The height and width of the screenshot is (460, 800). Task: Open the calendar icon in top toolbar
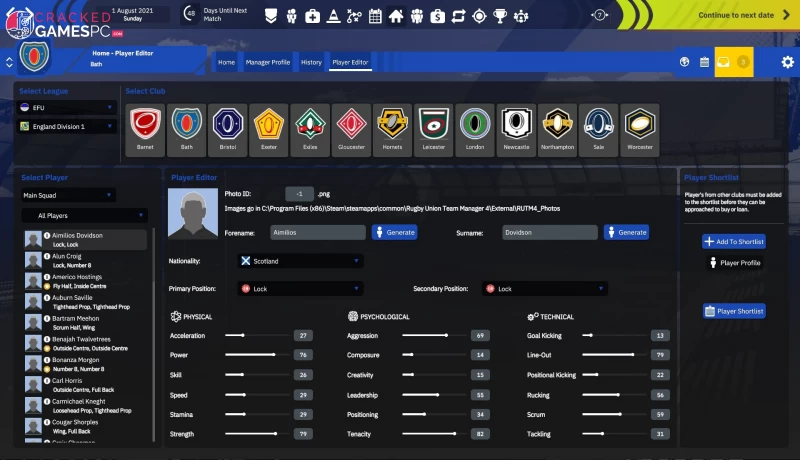click(x=375, y=16)
